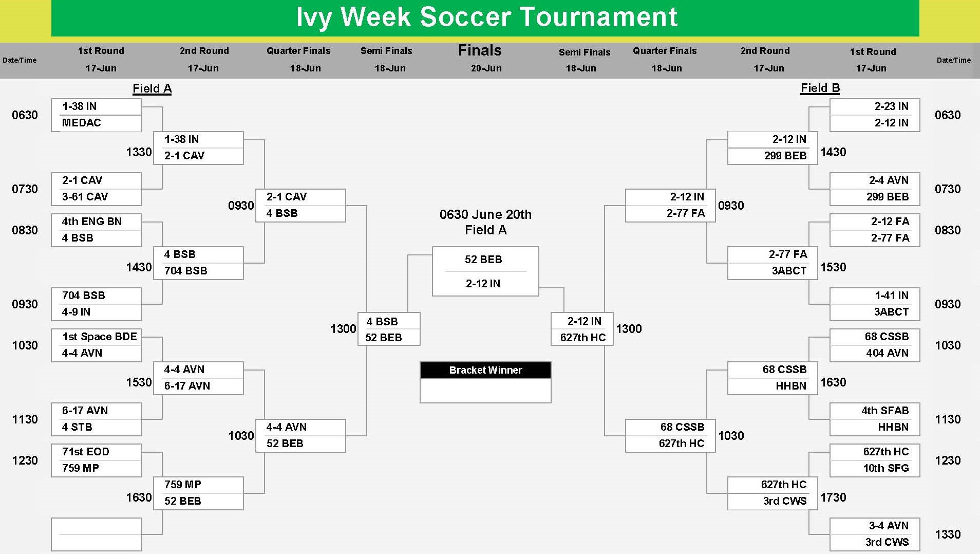Select the 4 BSB left semi finals cell
This screenshot has width=980, height=554.
coord(389,322)
